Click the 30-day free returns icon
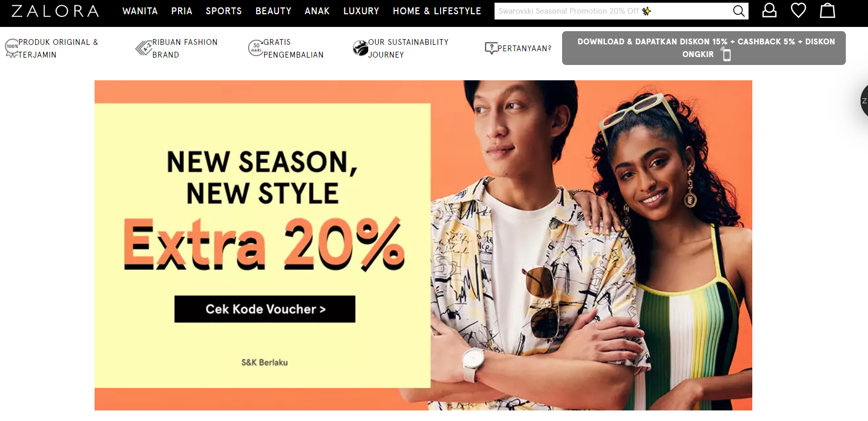This screenshot has height=421, width=868. pyautogui.click(x=256, y=48)
